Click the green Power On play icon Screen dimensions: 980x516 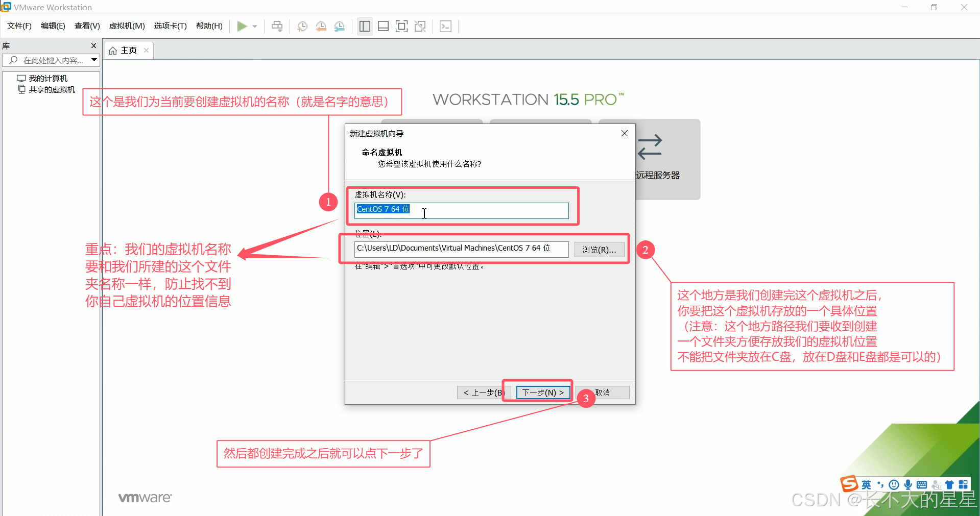[242, 26]
